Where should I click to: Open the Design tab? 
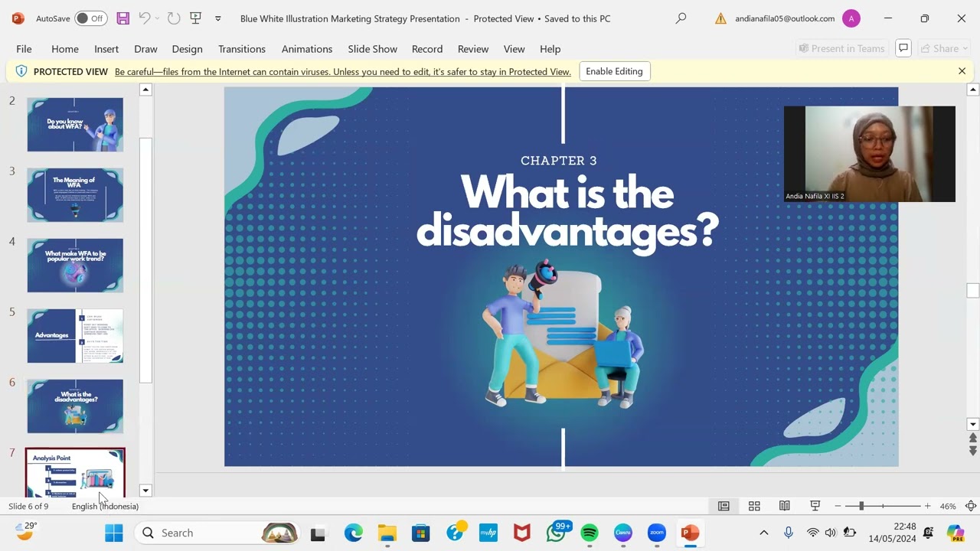click(x=187, y=49)
